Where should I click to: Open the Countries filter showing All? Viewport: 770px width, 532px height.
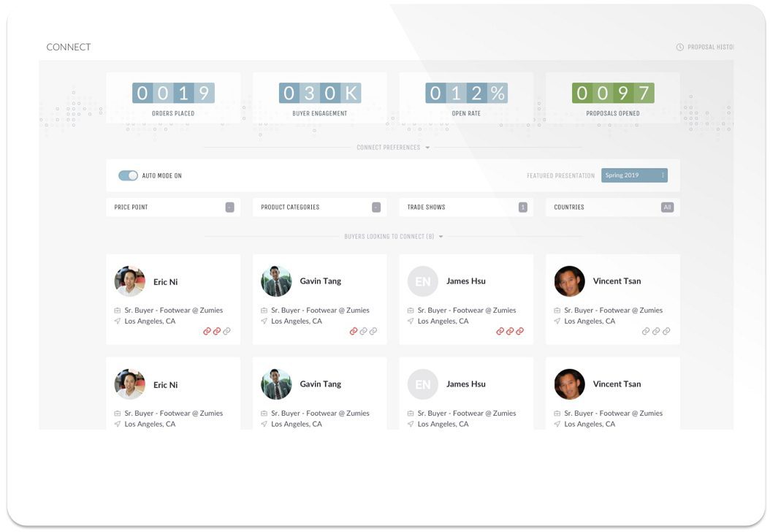click(x=612, y=208)
